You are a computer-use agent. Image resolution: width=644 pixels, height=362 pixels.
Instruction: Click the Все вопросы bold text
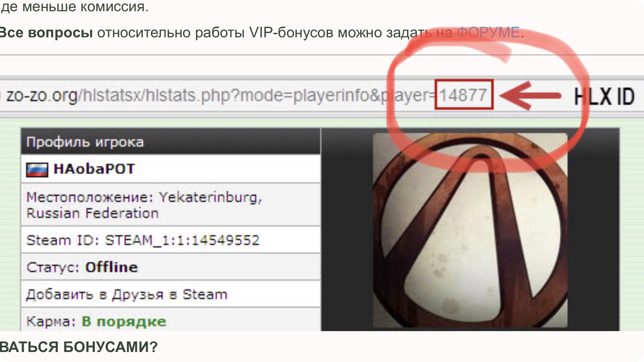[x=46, y=32]
